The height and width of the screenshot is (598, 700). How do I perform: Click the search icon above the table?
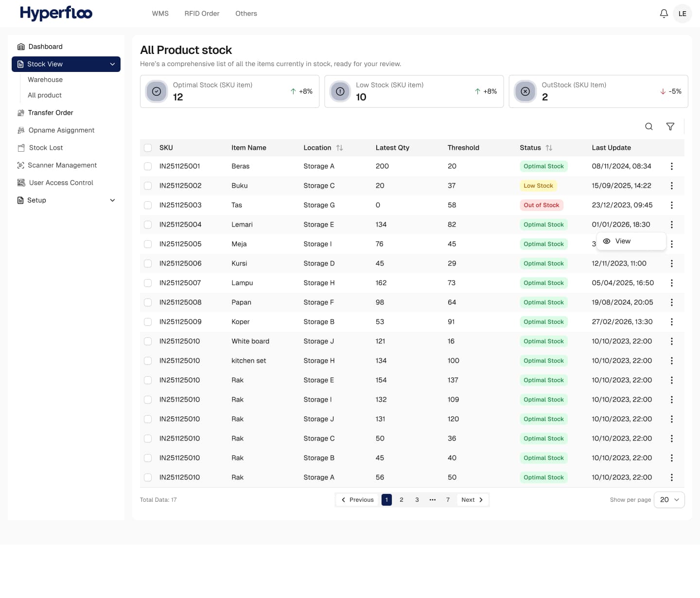(x=649, y=126)
